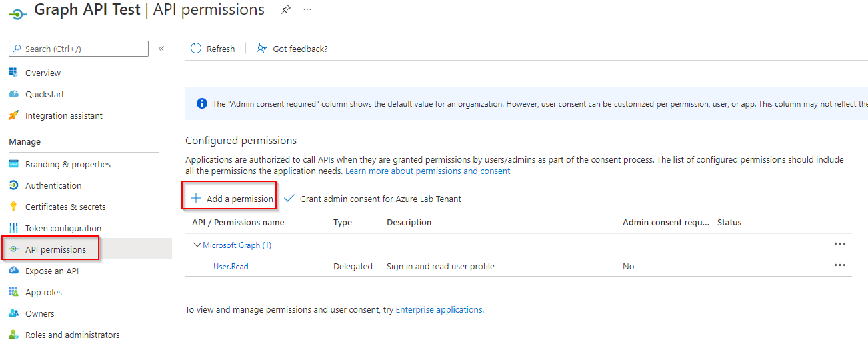
Task: Click the Manage section label
Action: [x=25, y=142]
